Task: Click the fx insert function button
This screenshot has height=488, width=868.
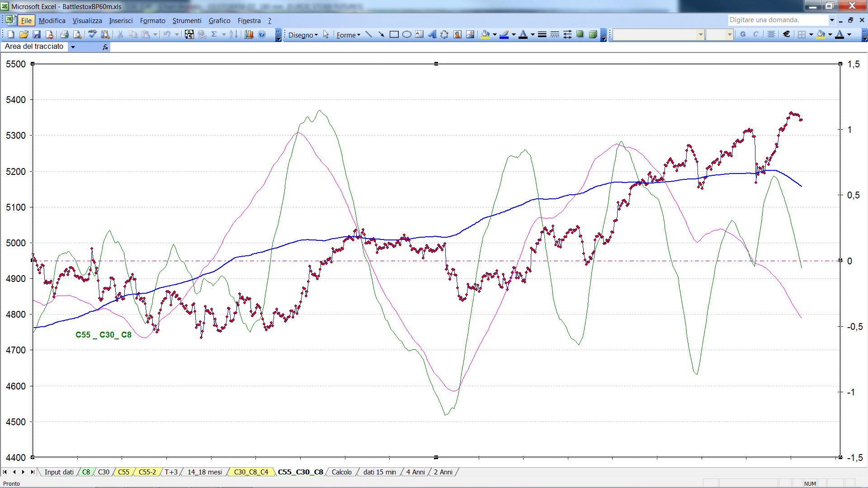Action: 105,47
